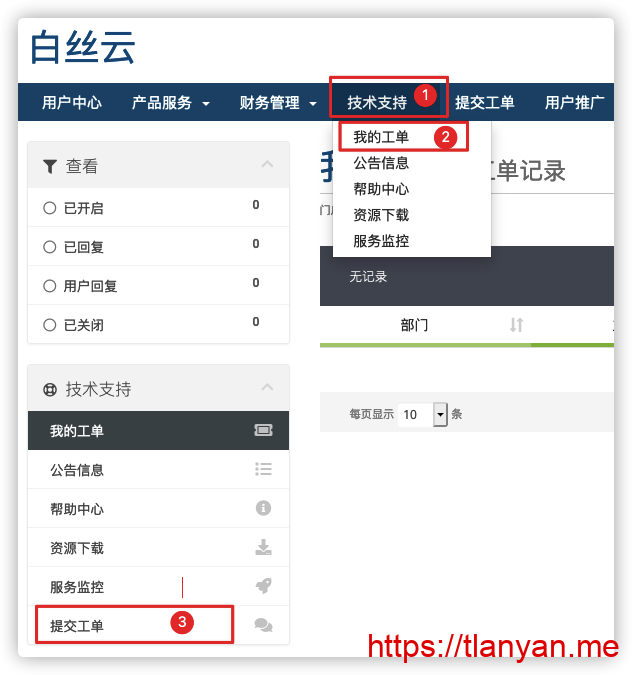632x675 pixels.
Task: Click 提交工单 in the top navigation bar
Action: [485, 102]
